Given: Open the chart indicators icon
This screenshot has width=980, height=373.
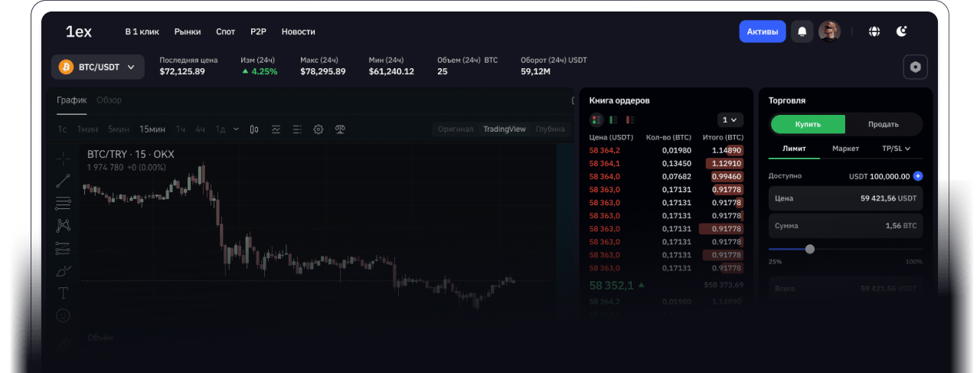Looking at the screenshot, I should coord(276,129).
